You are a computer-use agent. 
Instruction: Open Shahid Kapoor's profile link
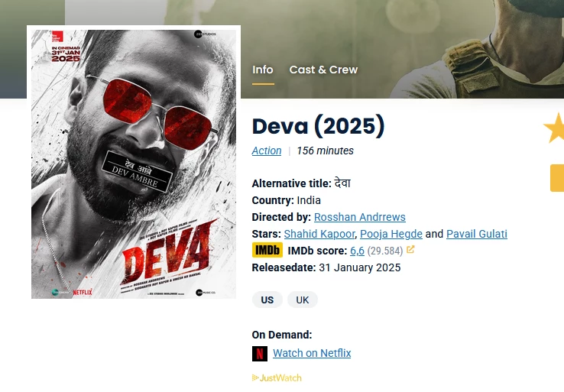click(319, 234)
